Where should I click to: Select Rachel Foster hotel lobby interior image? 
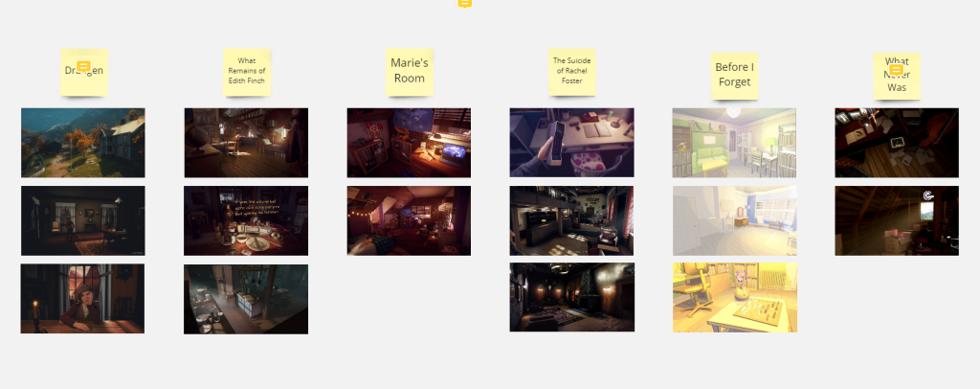572,220
